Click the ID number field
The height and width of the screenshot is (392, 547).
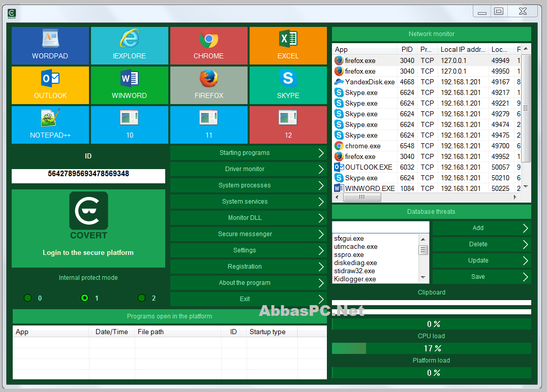click(88, 176)
